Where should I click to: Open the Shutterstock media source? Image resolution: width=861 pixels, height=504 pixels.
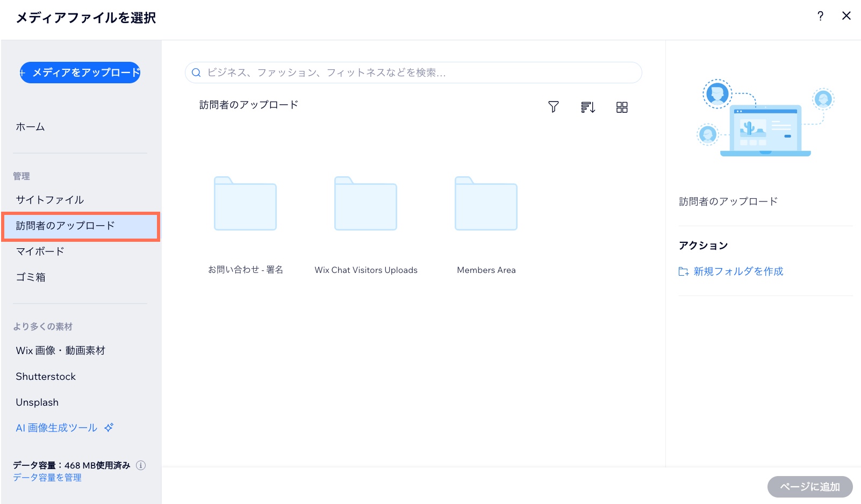46,377
